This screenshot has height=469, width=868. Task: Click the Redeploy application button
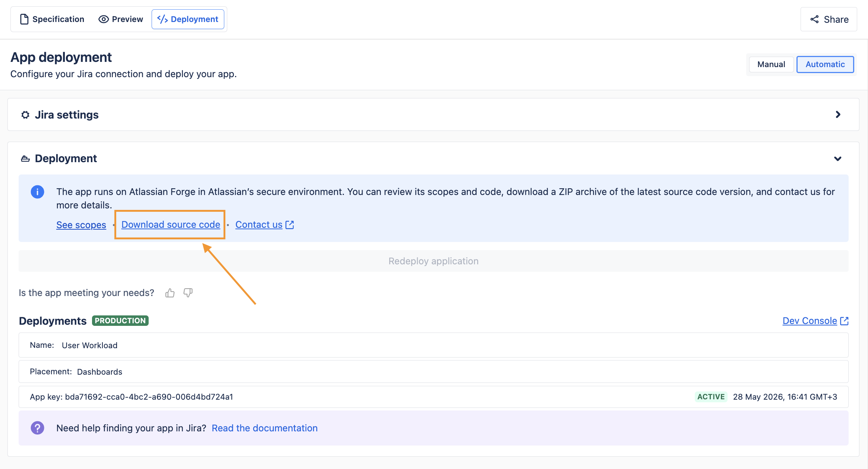click(434, 261)
